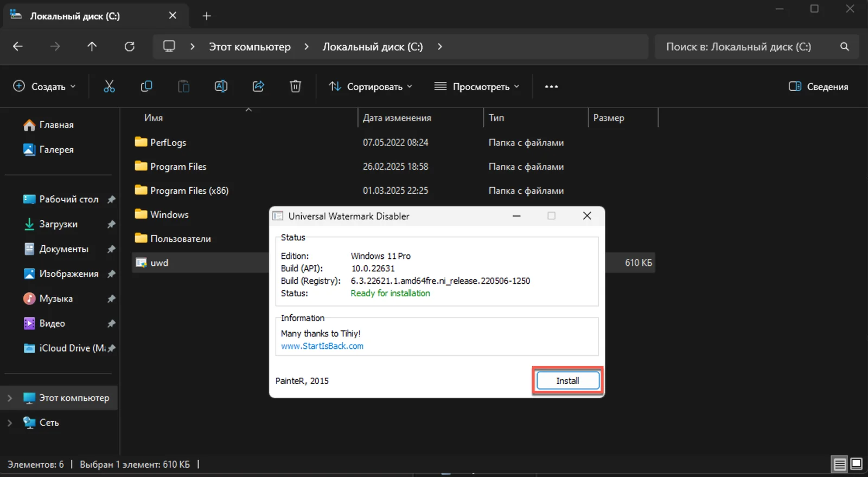Click the search magnifier icon
Image resolution: width=868 pixels, height=477 pixels.
click(845, 47)
